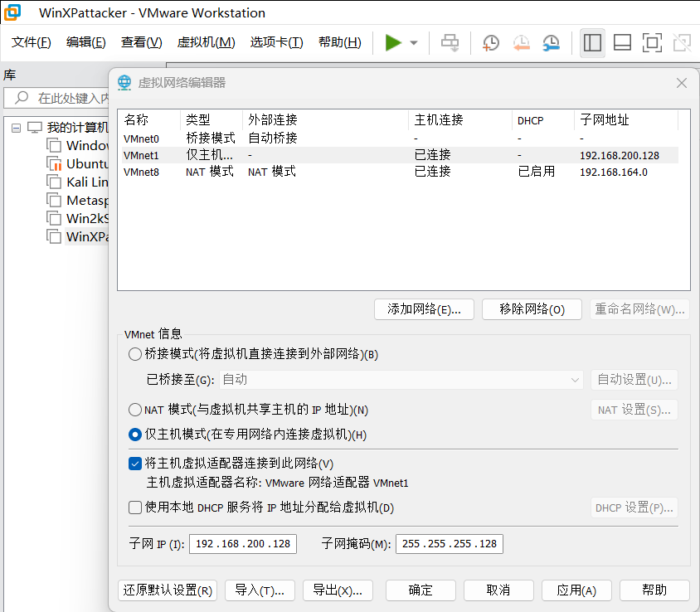700x612 pixels.
Task: Open the bridged-to 自动 dropdown
Action: click(401, 380)
